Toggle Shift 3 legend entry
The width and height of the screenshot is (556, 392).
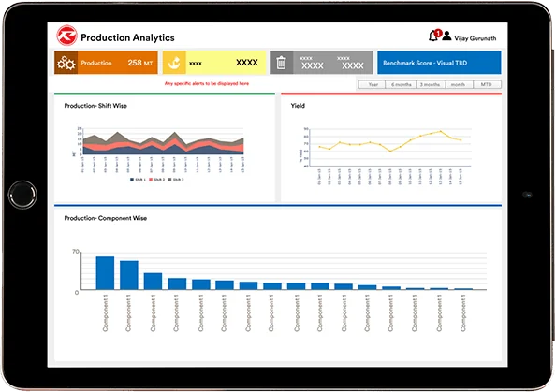(x=176, y=180)
